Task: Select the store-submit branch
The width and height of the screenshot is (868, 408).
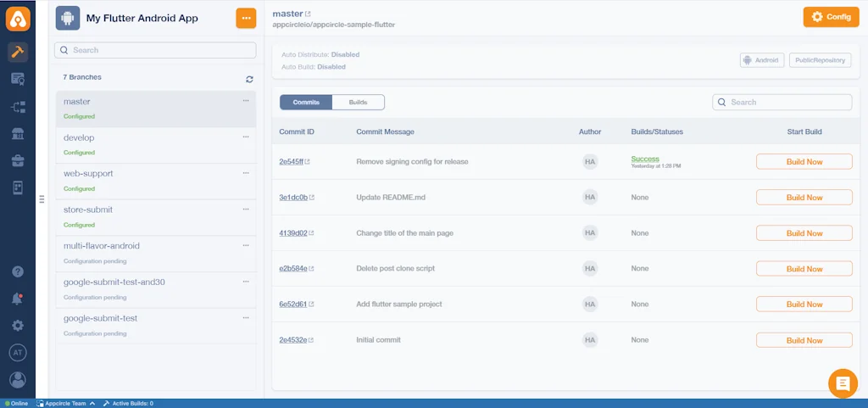Action: click(156, 217)
